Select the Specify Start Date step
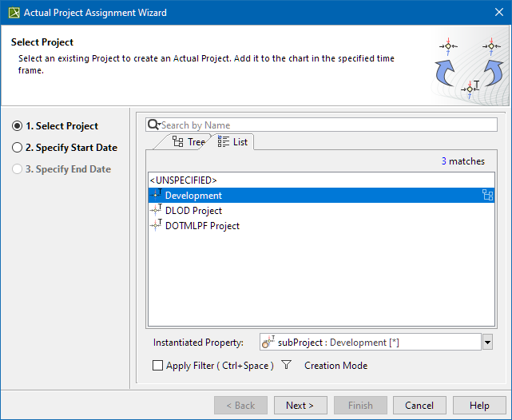The width and height of the screenshot is (512, 420). click(x=18, y=148)
